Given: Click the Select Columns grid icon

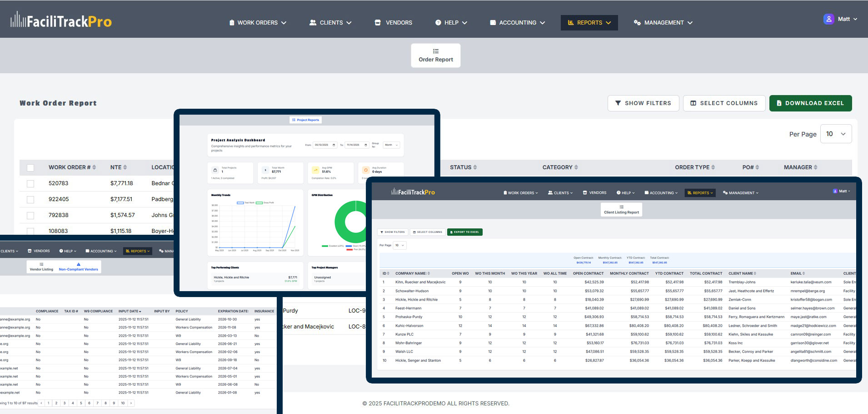Looking at the screenshot, I should tap(693, 103).
